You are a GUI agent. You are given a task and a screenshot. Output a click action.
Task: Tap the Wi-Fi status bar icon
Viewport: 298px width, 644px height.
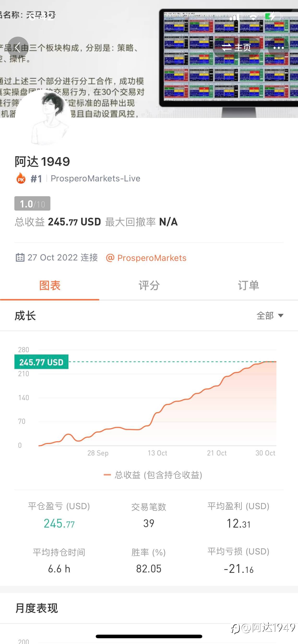[253, 17]
